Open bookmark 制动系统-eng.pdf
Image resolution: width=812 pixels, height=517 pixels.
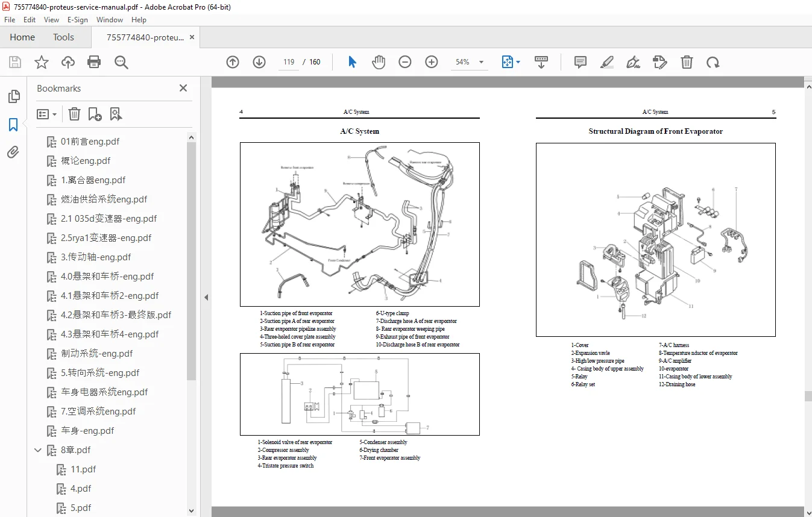pos(97,354)
